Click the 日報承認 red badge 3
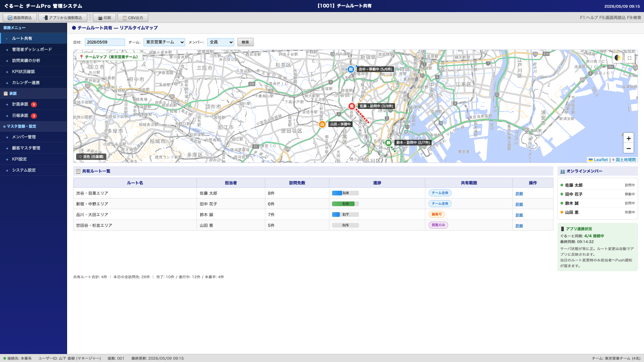The width and height of the screenshot is (644, 362). [34, 116]
